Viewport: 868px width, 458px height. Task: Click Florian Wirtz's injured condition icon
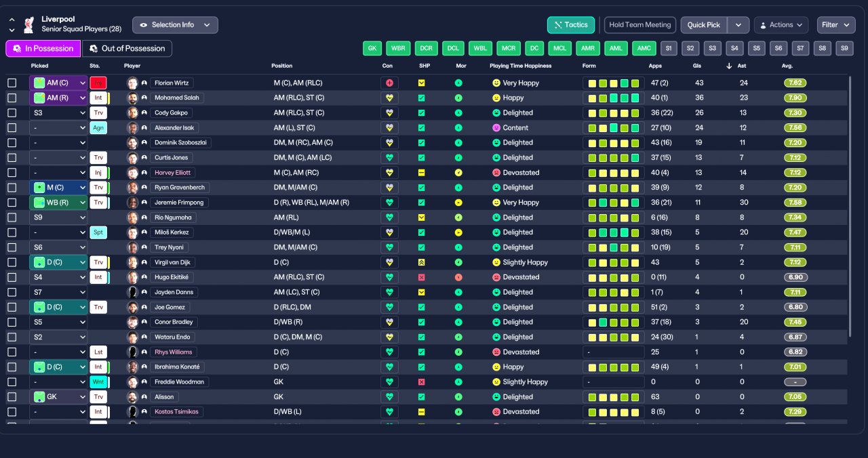point(389,83)
